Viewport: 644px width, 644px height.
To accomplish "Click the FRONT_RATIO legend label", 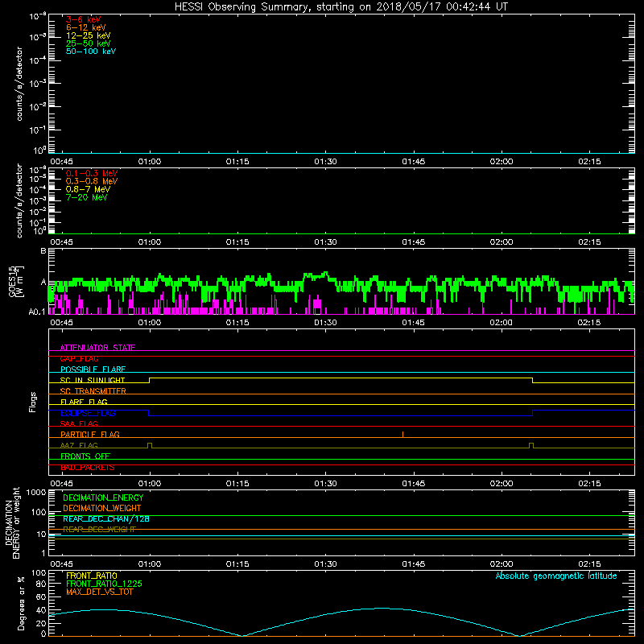I will 91,576.
